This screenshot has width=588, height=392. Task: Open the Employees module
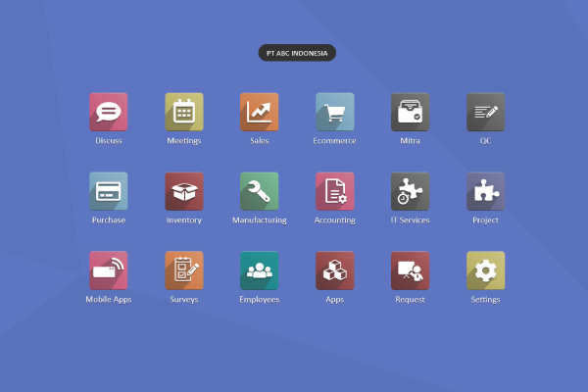click(260, 270)
